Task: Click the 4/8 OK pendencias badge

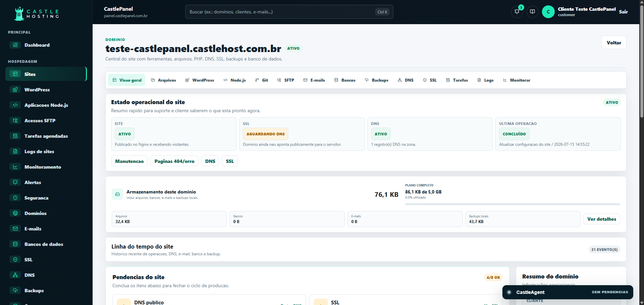Action: [493, 277]
